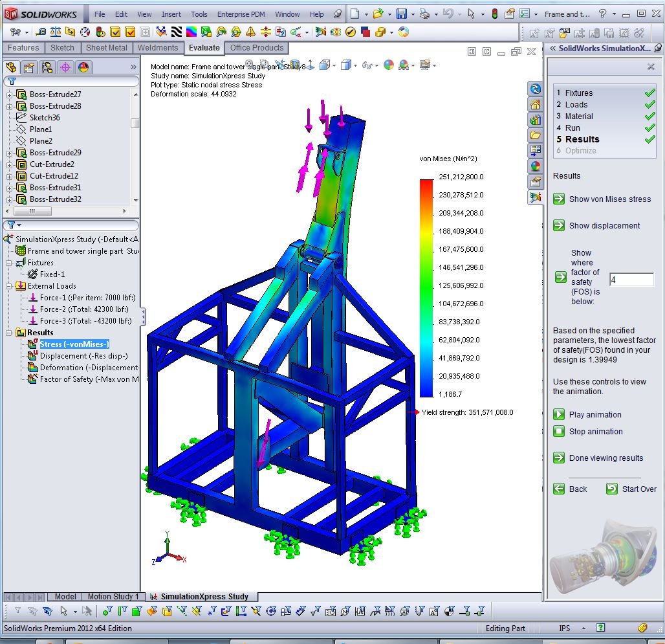Click Start Over button
Viewport: 665px width, 644px height.
[x=631, y=489]
